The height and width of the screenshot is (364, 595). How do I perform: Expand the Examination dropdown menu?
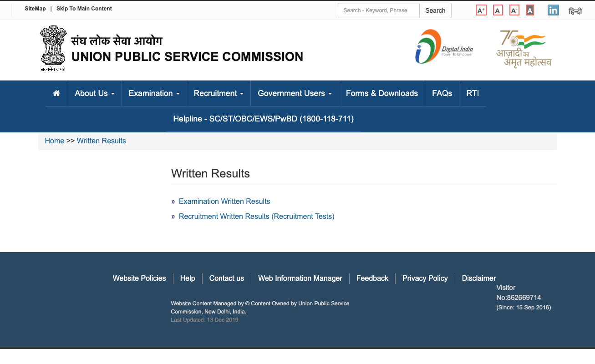(154, 93)
